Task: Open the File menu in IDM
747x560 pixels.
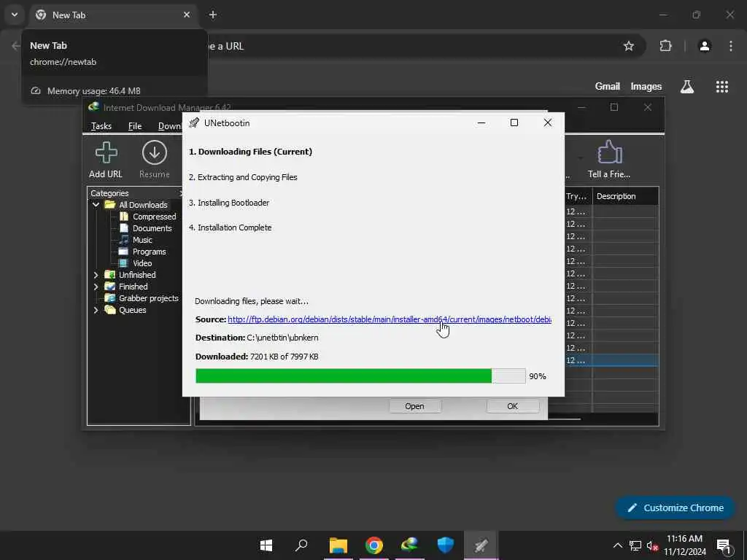Action: 135,126
